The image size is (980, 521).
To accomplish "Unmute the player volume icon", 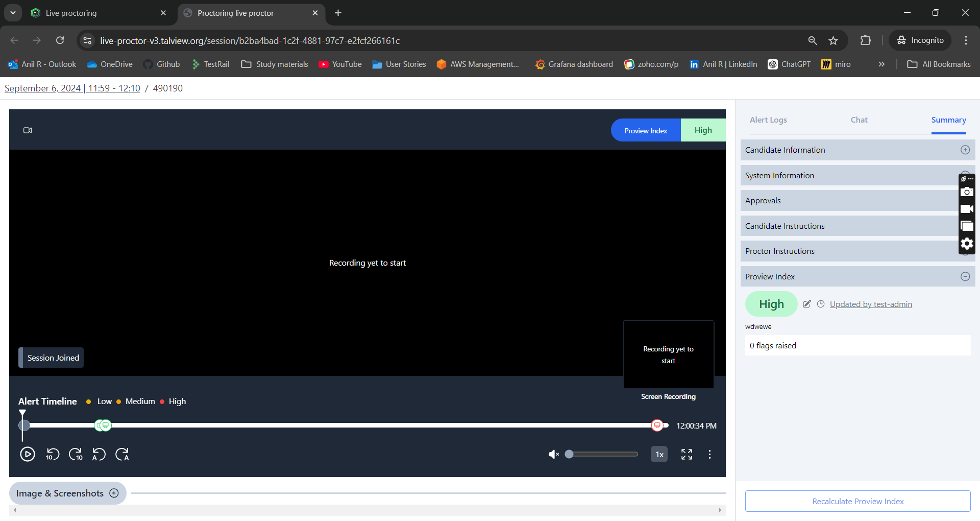I will point(554,454).
